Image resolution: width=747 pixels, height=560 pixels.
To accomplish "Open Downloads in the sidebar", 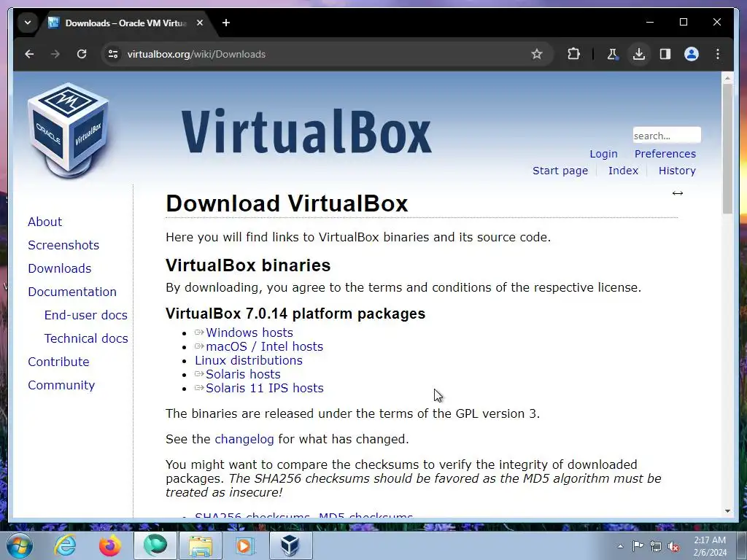I will point(60,268).
